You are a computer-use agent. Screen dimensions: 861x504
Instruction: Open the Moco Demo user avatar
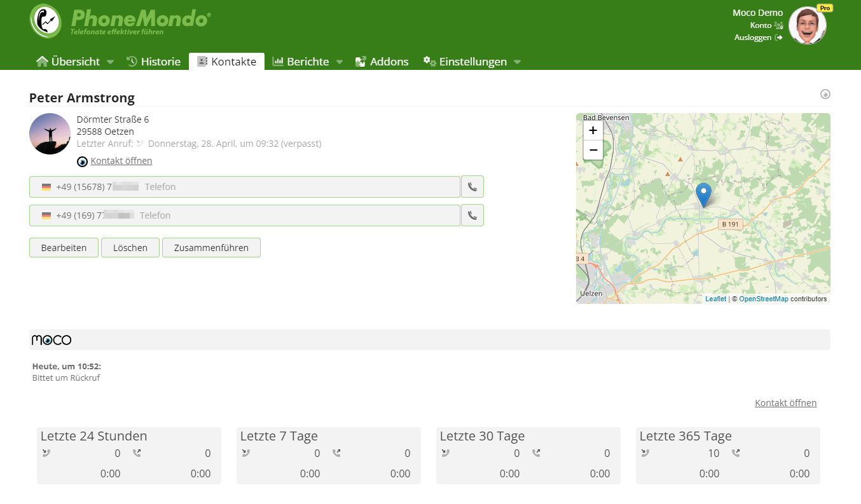coord(807,26)
